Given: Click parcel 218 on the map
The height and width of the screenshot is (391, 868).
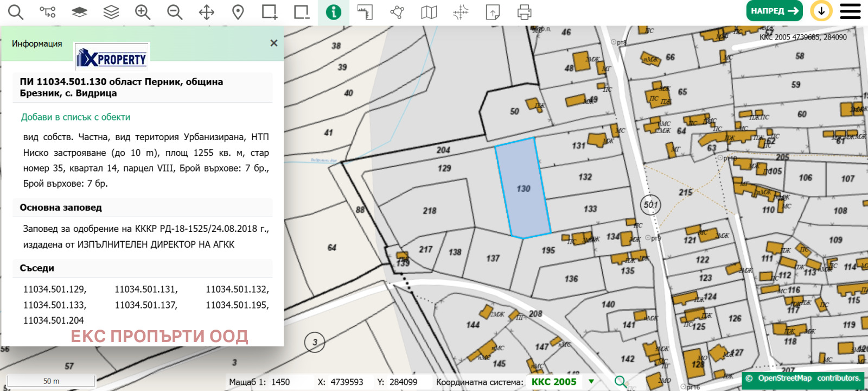Looking at the screenshot, I should pos(430,211).
